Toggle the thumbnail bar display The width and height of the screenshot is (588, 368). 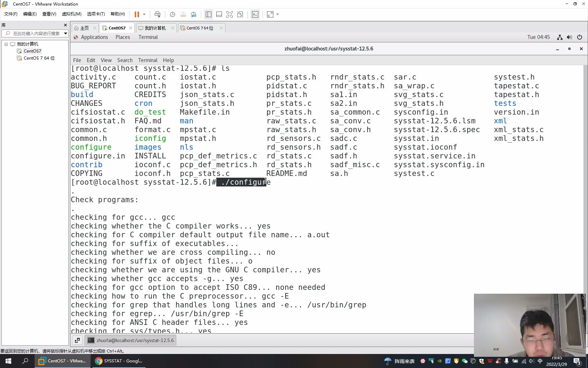[x=219, y=14]
